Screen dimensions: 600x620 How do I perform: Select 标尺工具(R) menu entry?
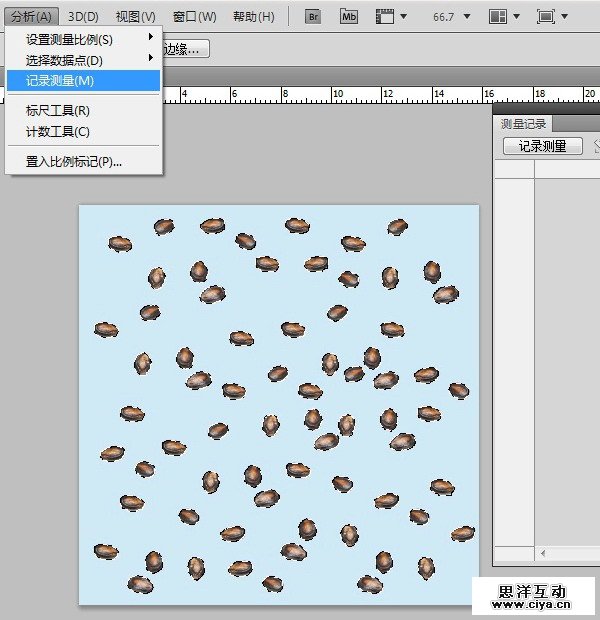point(83,111)
